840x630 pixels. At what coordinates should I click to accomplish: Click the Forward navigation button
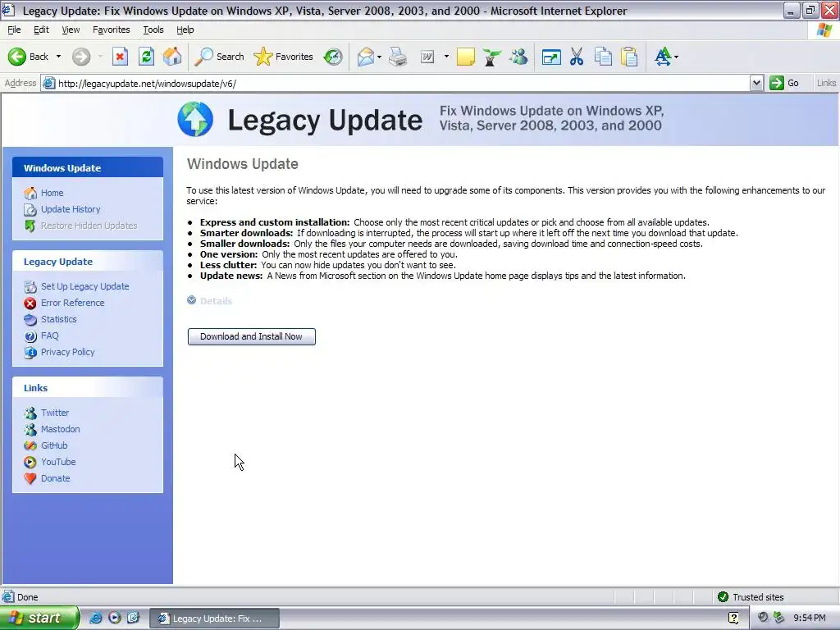[x=81, y=57]
